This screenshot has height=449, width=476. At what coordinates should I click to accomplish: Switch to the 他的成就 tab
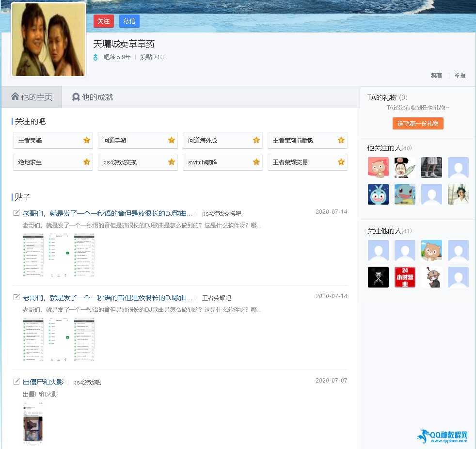tap(93, 97)
